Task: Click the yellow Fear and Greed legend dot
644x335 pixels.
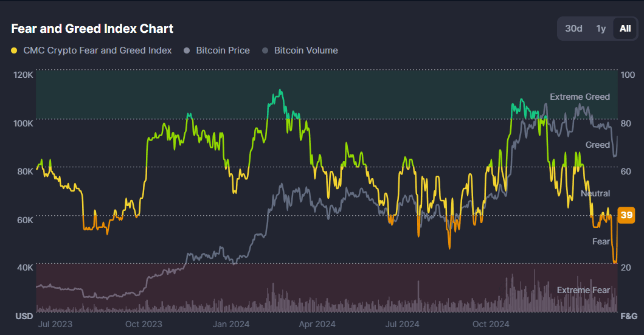Action: pyautogui.click(x=15, y=50)
